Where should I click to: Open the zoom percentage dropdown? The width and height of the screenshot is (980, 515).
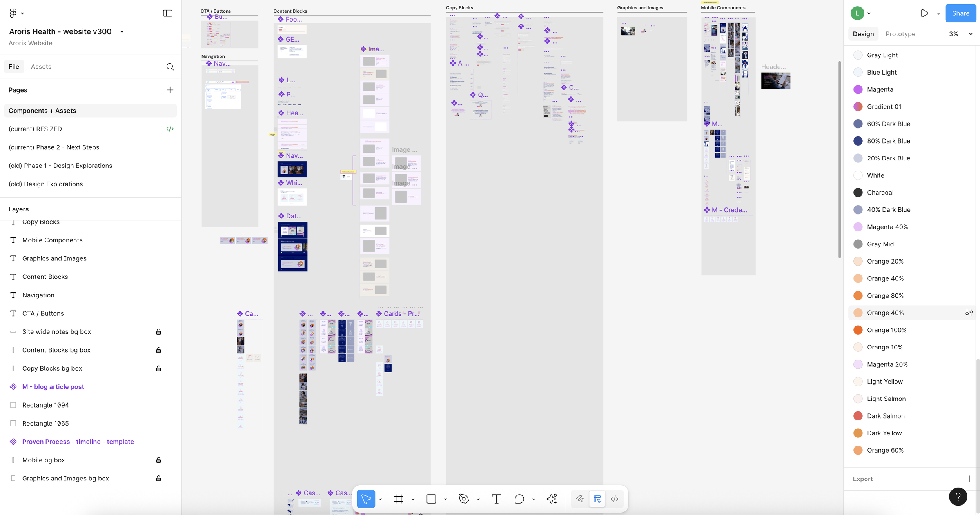click(x=971, y=34)
